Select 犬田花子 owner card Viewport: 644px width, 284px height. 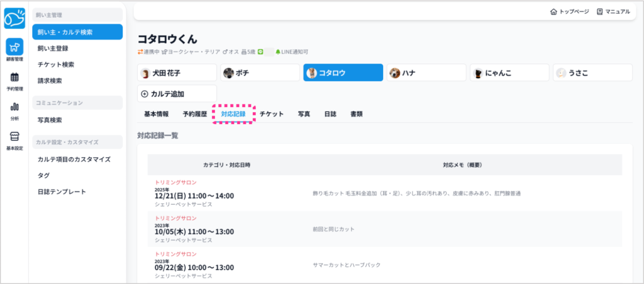(177, 73)
